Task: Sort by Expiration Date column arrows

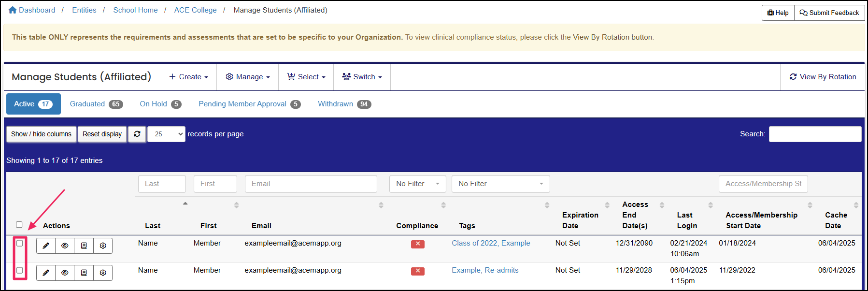Action: (x=607, y=205)
